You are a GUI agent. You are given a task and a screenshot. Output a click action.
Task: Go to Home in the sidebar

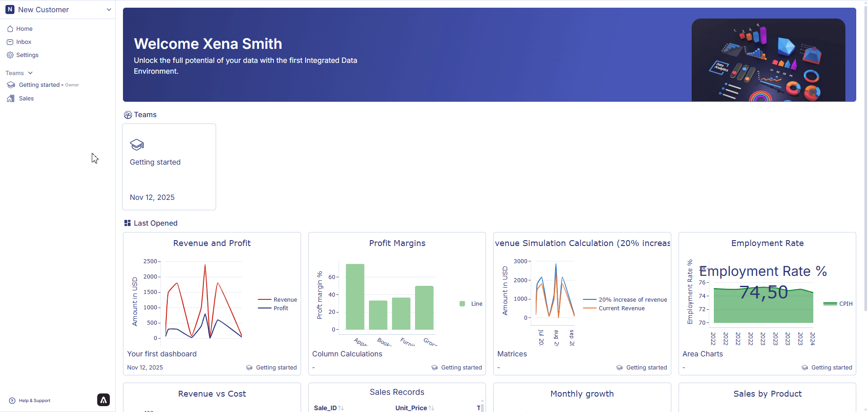25,28
